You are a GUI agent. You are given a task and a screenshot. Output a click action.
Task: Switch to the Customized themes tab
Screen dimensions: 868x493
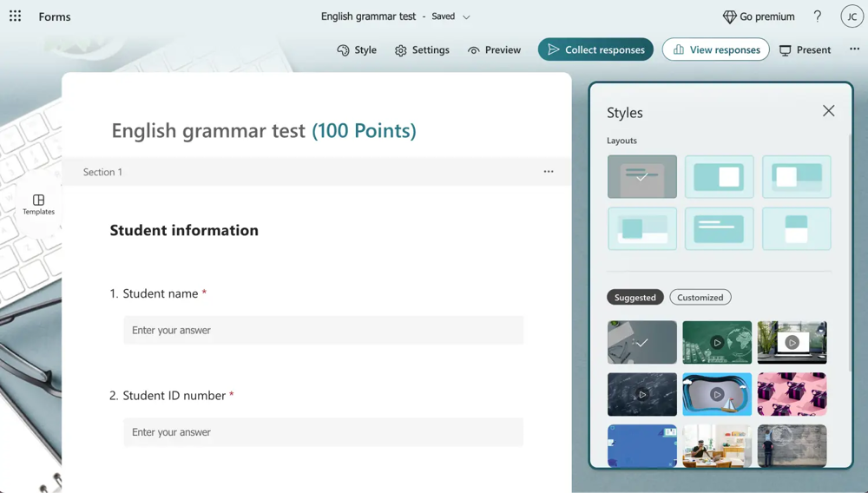[700, 298]
